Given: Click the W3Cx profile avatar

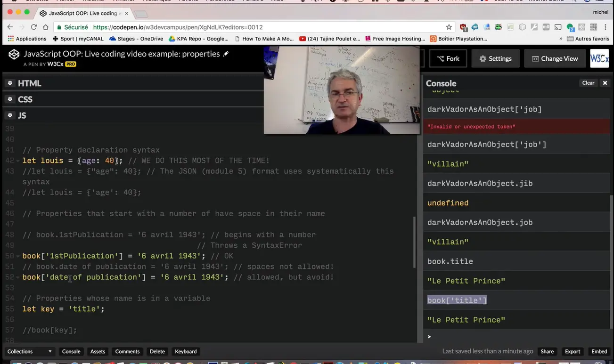Looking at the screenshot, I should point(599,58).
